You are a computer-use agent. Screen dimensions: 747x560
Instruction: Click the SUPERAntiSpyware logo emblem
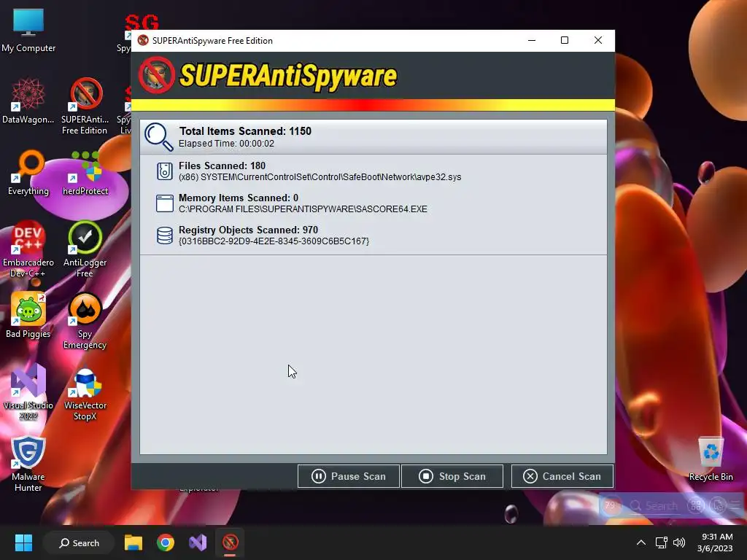pyautogui.click(x=157, y=75)
